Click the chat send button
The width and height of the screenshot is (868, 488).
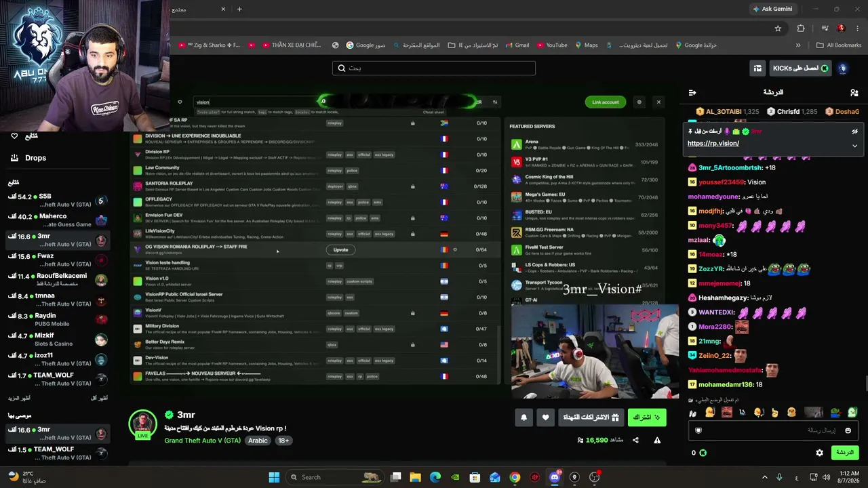click(845, 453)
